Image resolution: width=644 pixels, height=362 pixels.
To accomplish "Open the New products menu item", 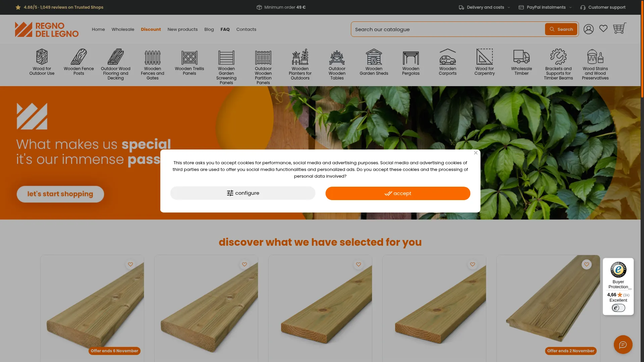I will [182, 29].
